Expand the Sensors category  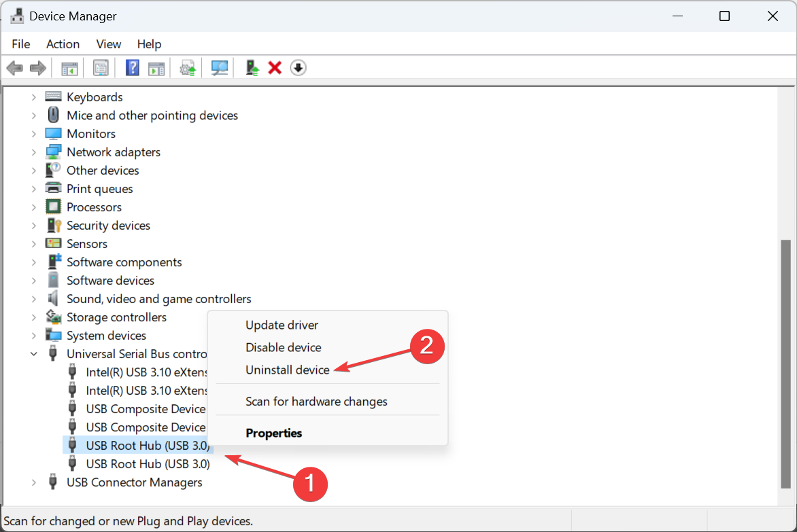[33, 244]
